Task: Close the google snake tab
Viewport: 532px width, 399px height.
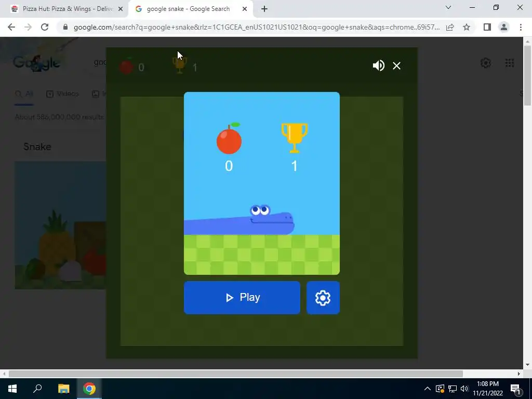Action: [245, 9]
